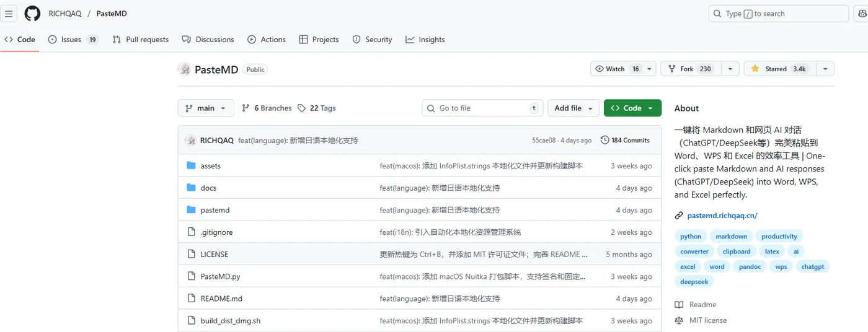
Task: Click the 22 Tags link
Action: tap(317, 108)
